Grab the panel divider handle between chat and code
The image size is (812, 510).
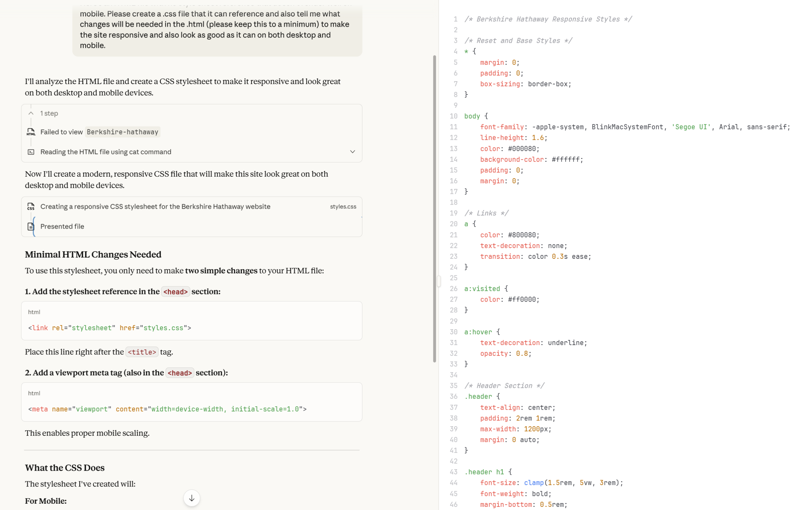439,281
